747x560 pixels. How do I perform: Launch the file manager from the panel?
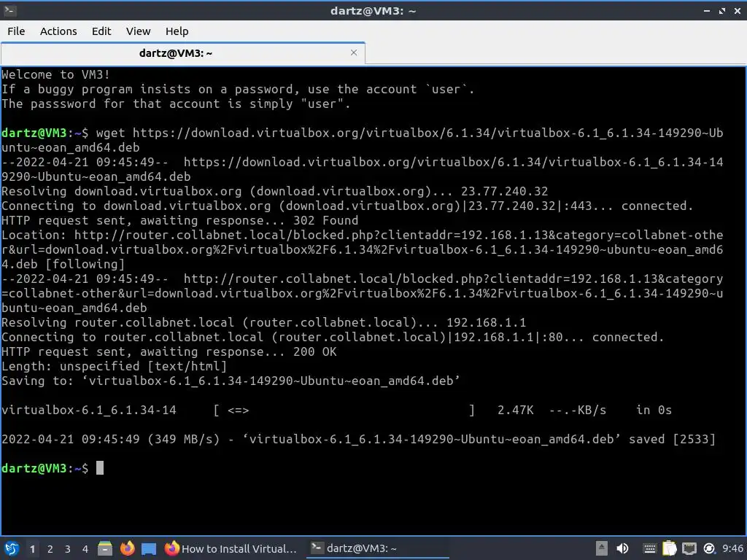[x=105, y=548]
